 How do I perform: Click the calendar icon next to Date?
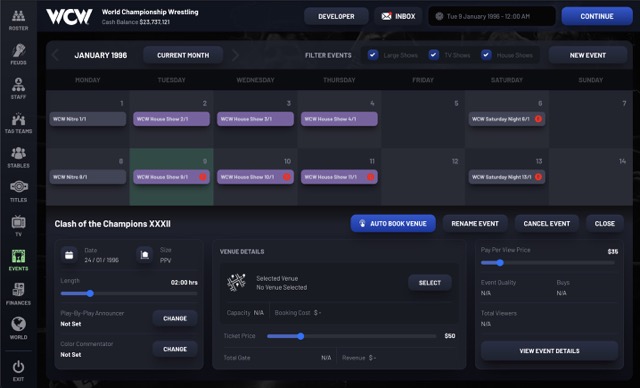coord(69,255)
